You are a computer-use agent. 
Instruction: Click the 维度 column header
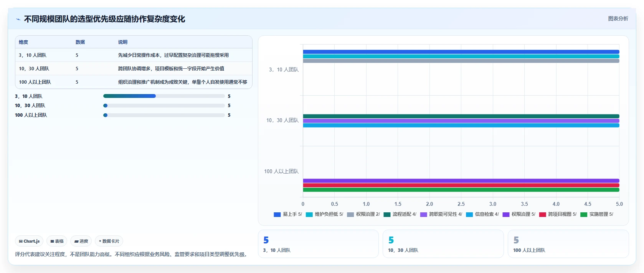coord(23,42)
